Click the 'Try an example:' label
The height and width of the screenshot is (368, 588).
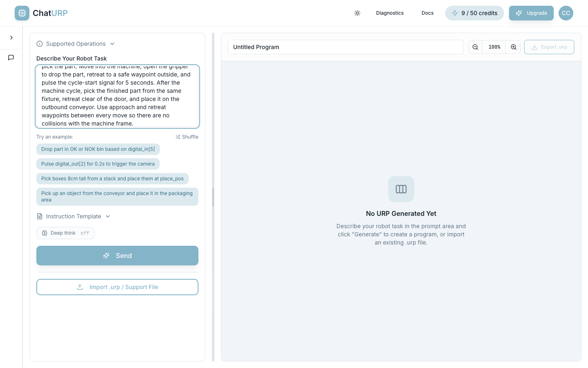(55, 137)
